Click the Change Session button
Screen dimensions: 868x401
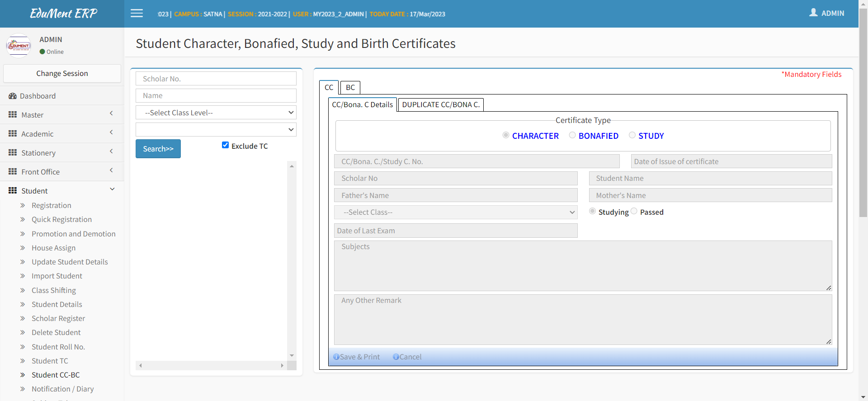(62, 73)
